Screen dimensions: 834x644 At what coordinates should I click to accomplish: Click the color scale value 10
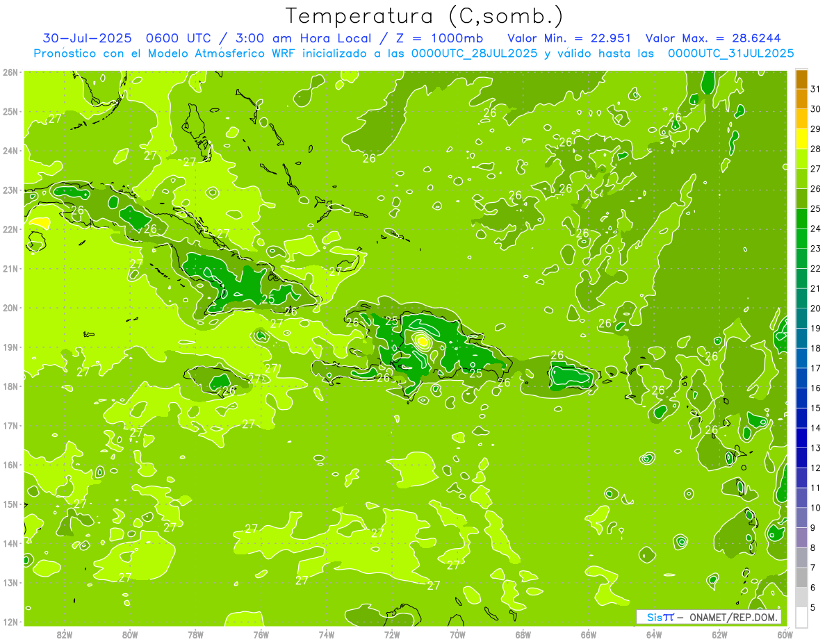point(816,508)
